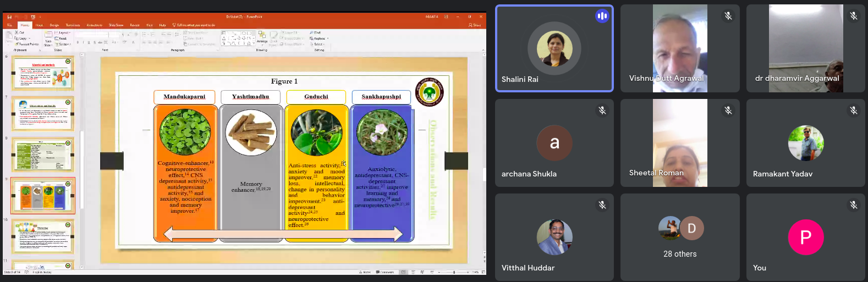Toggle Italic formatting
Screen dimensions: 868x282
(83, 42)
